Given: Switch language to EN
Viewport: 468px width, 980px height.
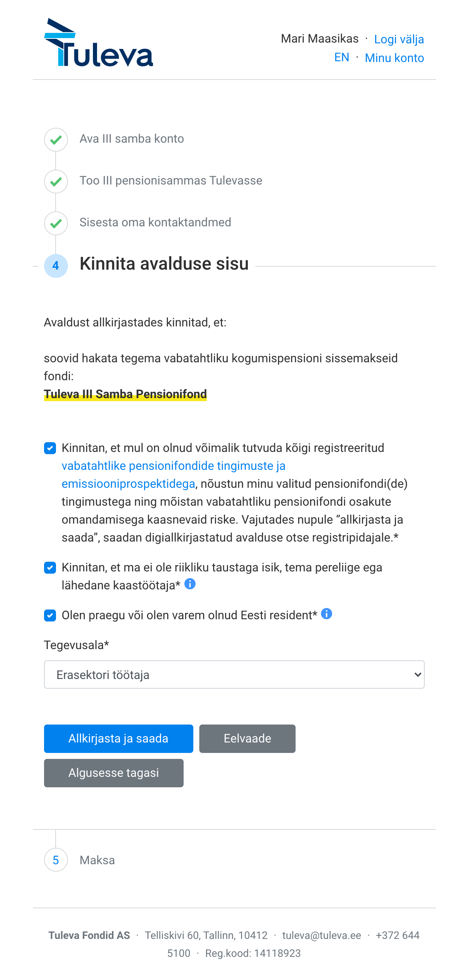Looking at the screenshot, I should pyautogui.click(x=341, y=58).
